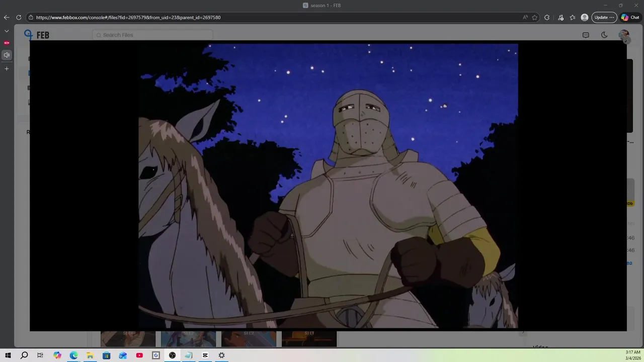This screenshot has height=362, width=644.
Task: Open first S1 episode thumbnail below player
Action: pyautogui.click(x=128, y=339)
